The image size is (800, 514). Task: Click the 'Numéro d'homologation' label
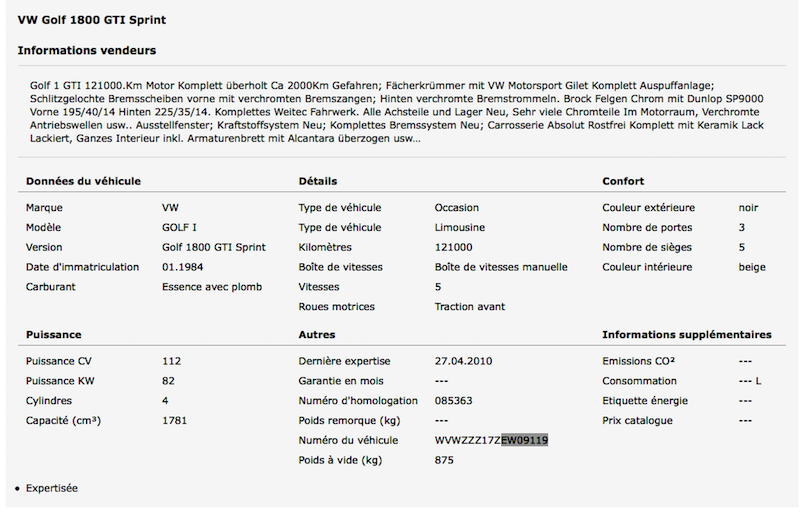point(358,401)
